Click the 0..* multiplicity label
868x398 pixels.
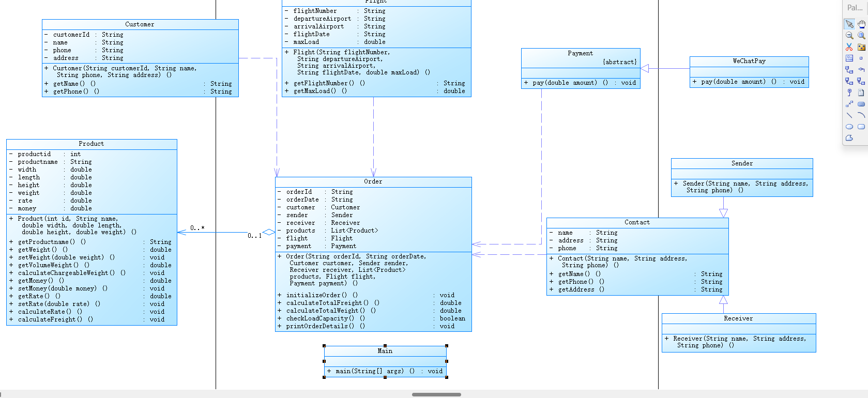(197, 228)
